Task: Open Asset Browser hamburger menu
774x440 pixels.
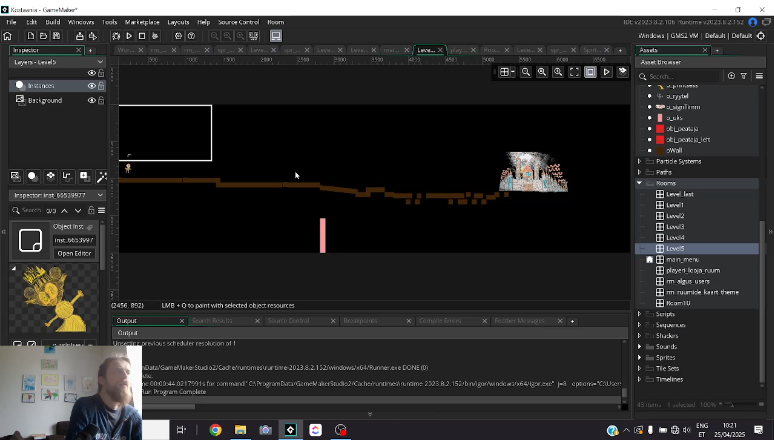Action: (759, 76)
